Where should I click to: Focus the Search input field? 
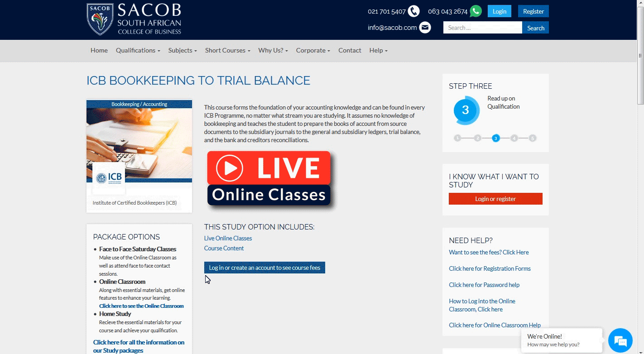coord(483,28)
